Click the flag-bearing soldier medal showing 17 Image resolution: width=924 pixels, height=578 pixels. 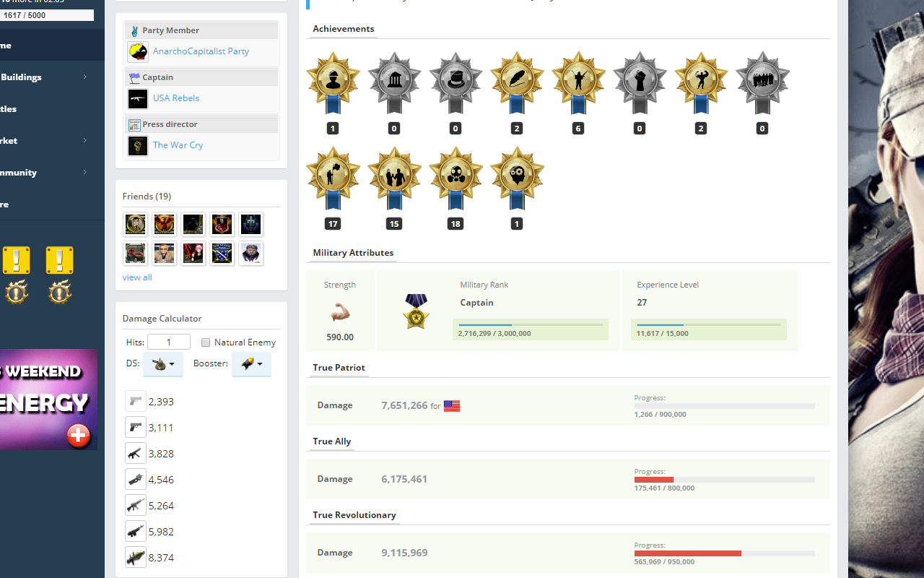(333, 178)
